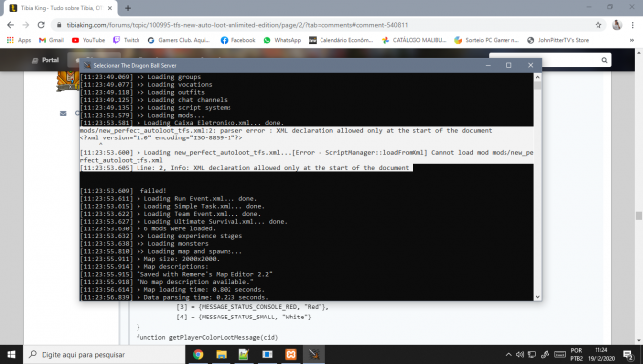Click the 'Loading Ultimate Survival.xml... done.' line

click(x=184, y=221)
